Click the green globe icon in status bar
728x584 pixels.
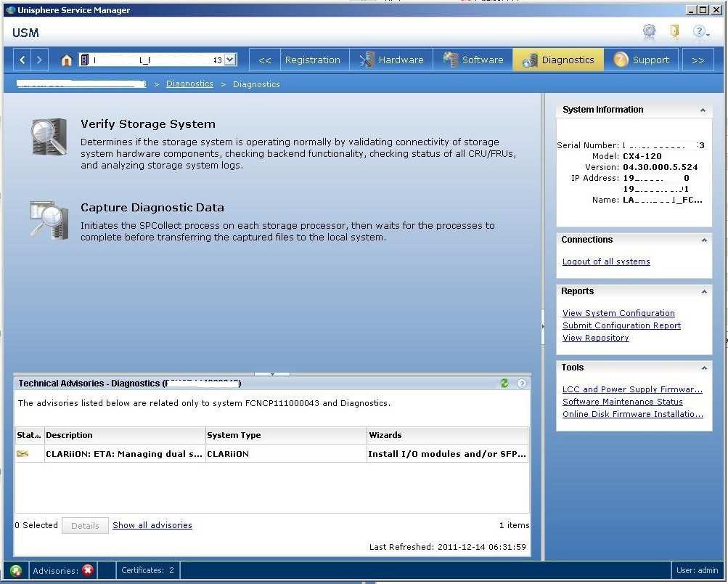pos(16,570)
